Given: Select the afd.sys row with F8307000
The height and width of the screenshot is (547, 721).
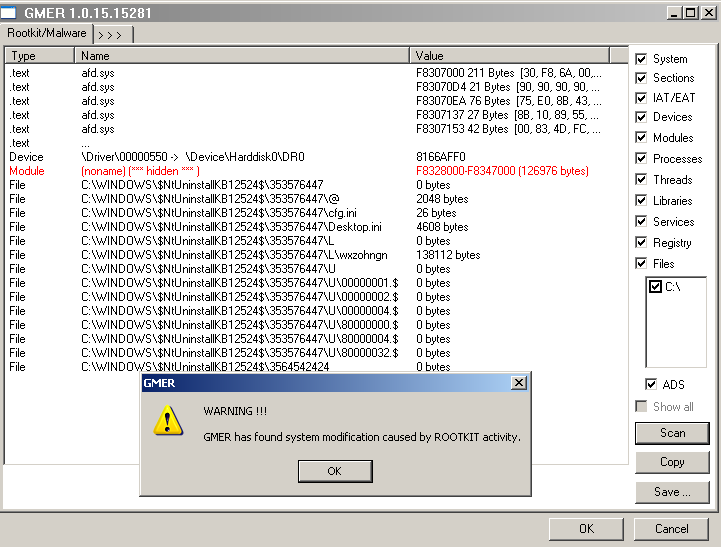Looking at the screenshot, I should point(316,73).
